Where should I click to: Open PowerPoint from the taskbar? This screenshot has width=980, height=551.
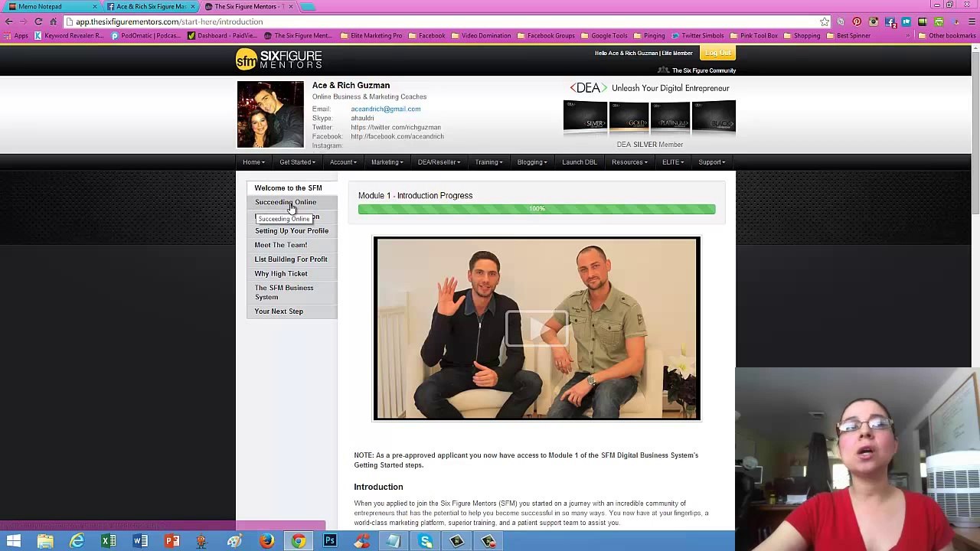(172, 542)
